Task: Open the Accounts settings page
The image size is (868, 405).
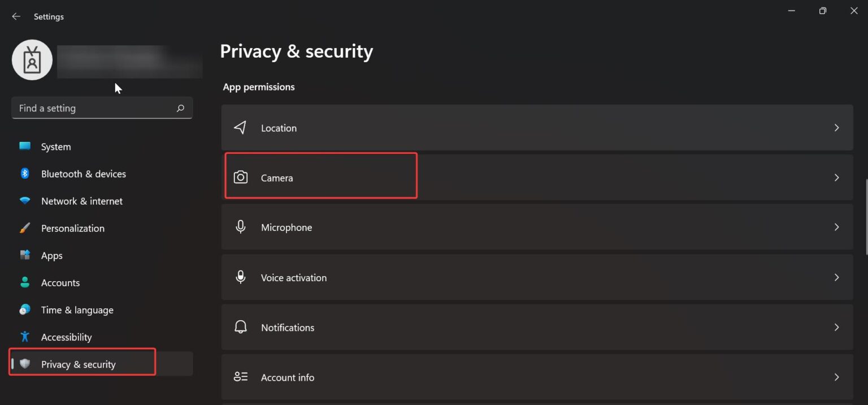Action: tap(60, 282)
